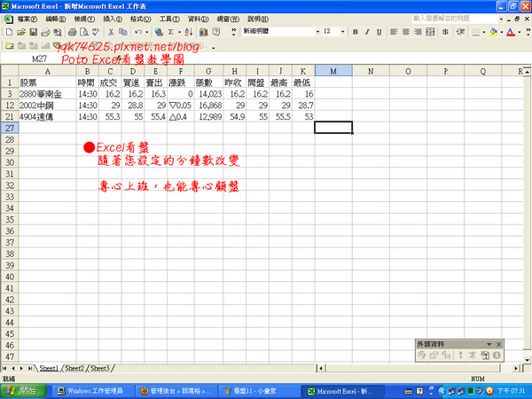Open the 工具(T) Tools menu
Screen dimensions: 532x399
point(169,19)
